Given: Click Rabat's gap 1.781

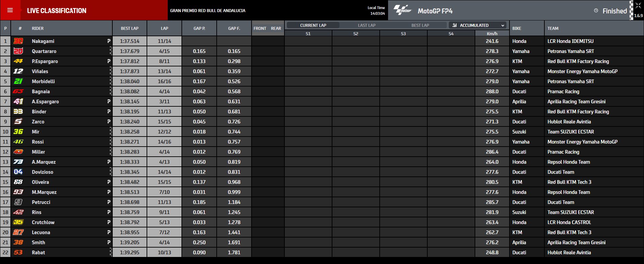Looking at the screenshot, I should coord(234,252).
